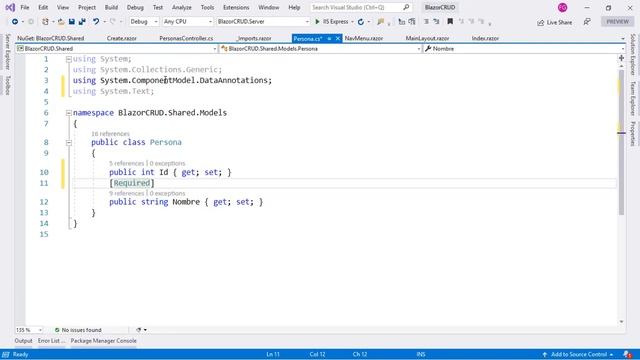
Task: Open the Build menu
Action: pyautogui.click(x=111, y=7)
